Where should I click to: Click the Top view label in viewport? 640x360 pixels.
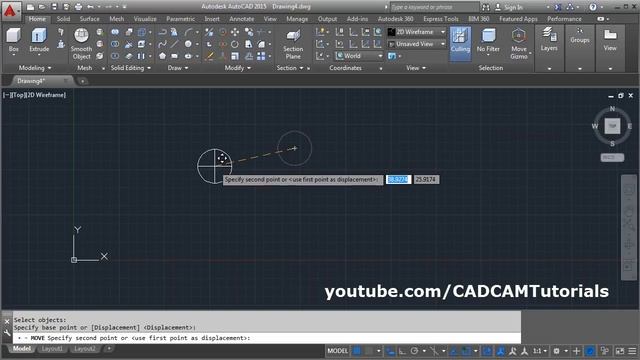coord(18,95)
